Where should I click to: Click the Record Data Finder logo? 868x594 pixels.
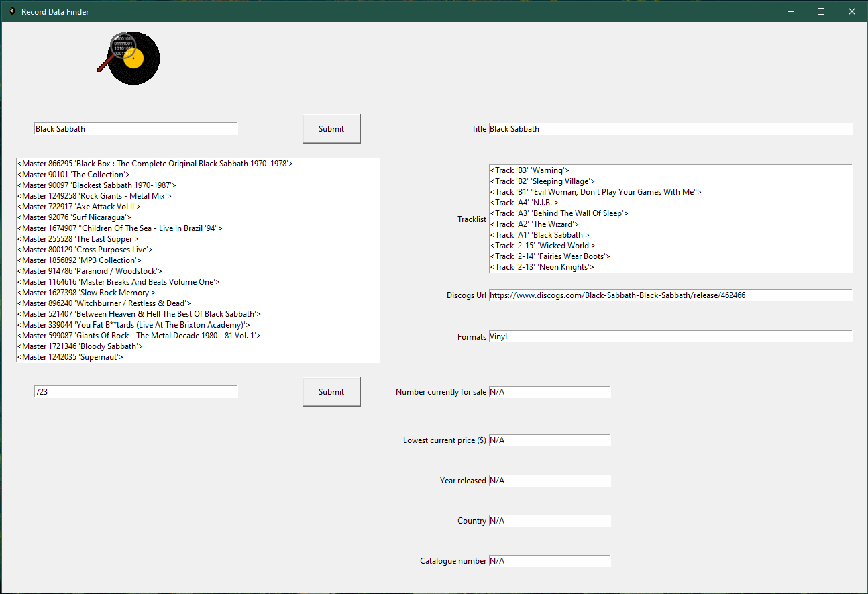click(129, 58)
